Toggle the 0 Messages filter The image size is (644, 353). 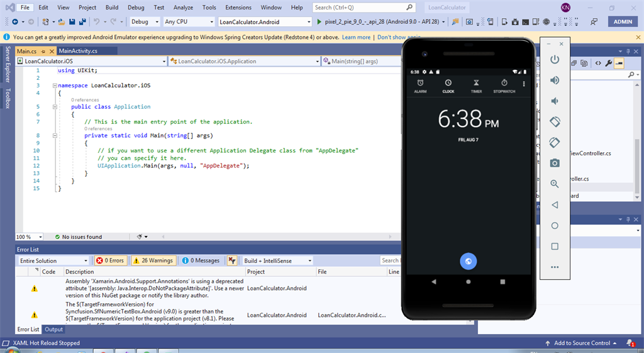pyautogui.click(x=201, y=261)
